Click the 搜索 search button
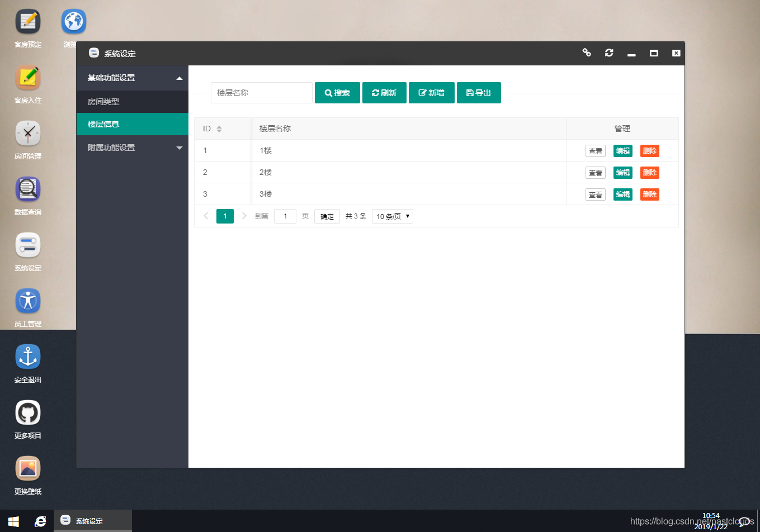 (x=337, y=93)
